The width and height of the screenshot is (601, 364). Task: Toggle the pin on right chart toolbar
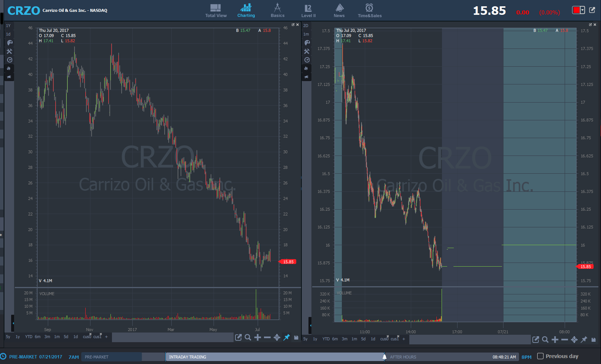click(584, 340)
